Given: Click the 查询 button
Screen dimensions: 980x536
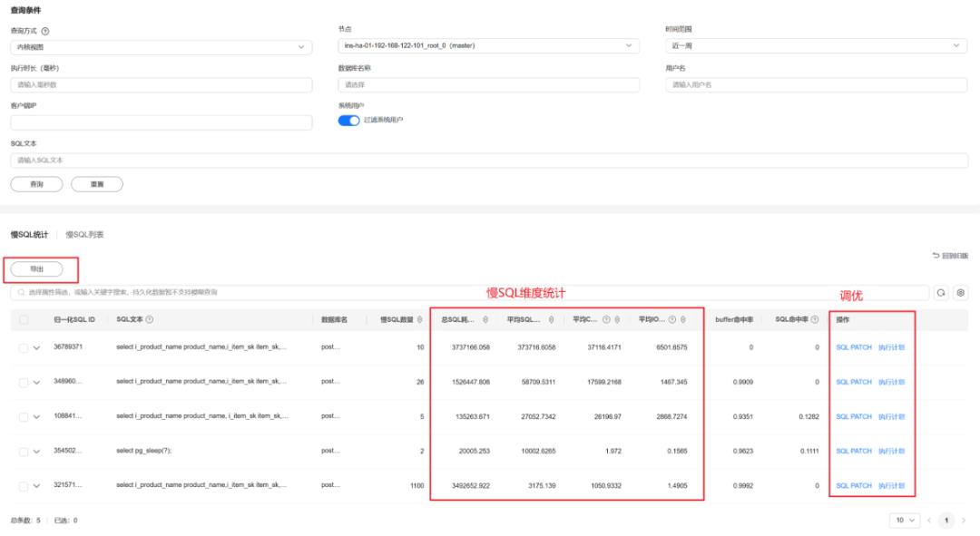Looking at the screenshot, I should point(37,184).
